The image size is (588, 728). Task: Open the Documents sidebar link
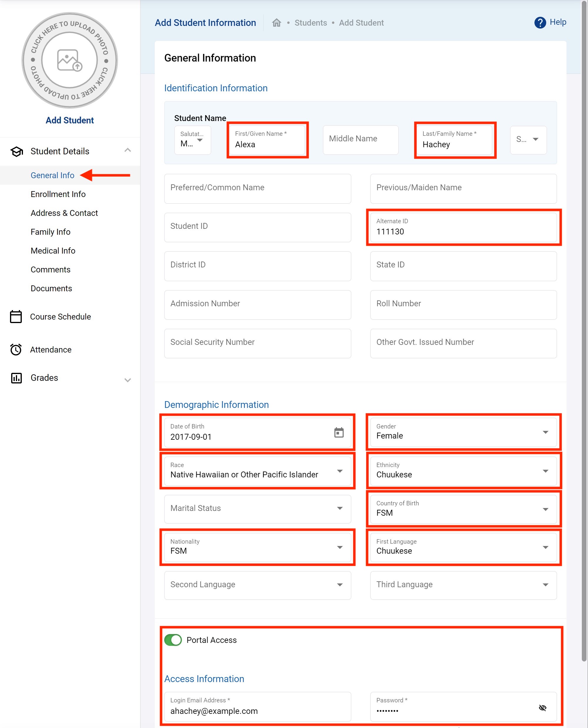[x=51, y=288]
